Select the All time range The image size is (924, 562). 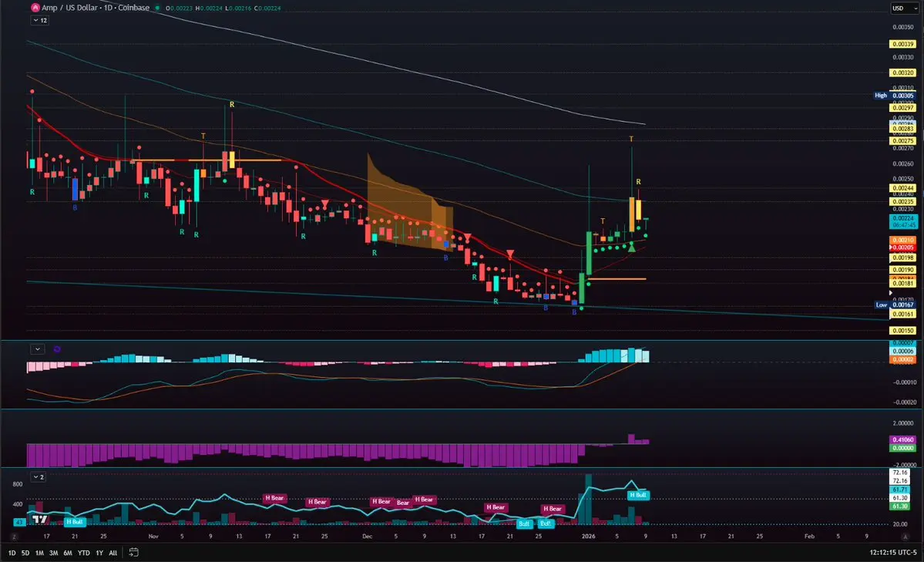113,553
